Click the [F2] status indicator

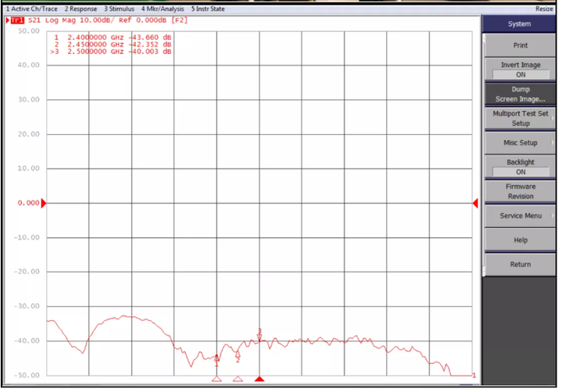coord(180,20)
